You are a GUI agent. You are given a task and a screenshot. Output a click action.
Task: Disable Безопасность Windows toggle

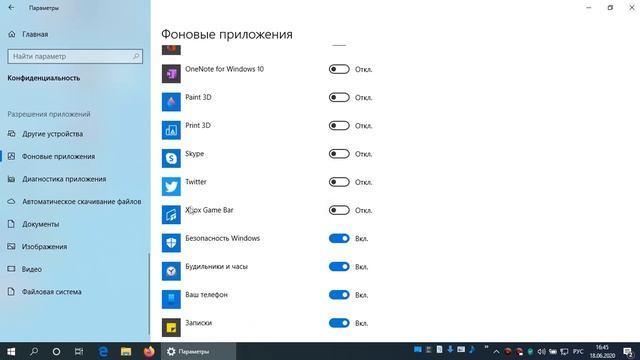click(x=339, y=238)
